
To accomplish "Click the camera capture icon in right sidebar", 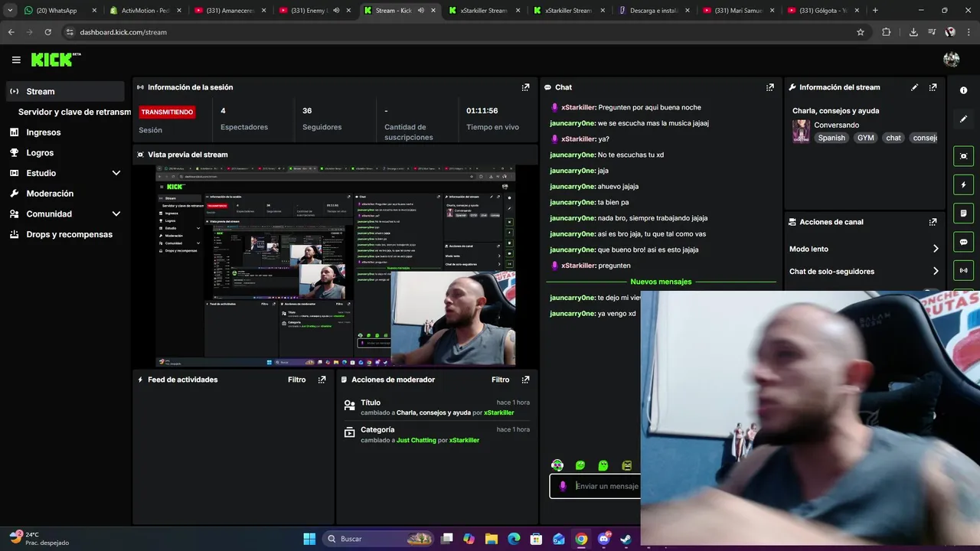I will [963, 156].
